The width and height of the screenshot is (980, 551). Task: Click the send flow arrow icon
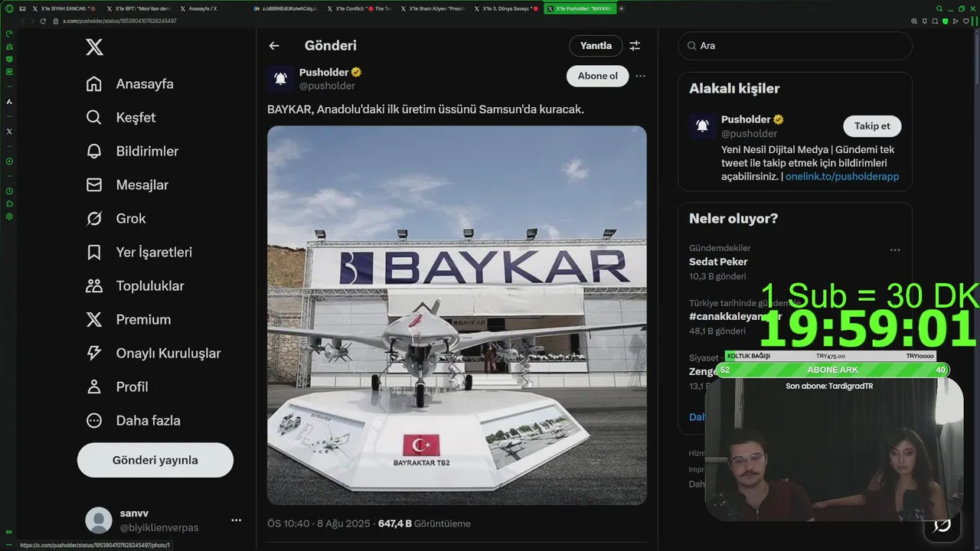(956, 21)
